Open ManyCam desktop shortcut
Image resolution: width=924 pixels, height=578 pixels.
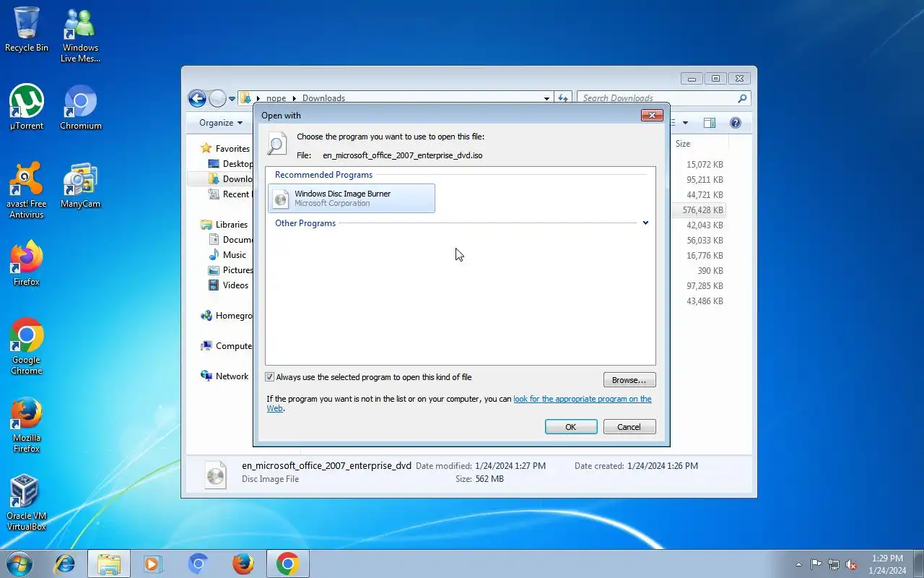(x=80, y=186)
